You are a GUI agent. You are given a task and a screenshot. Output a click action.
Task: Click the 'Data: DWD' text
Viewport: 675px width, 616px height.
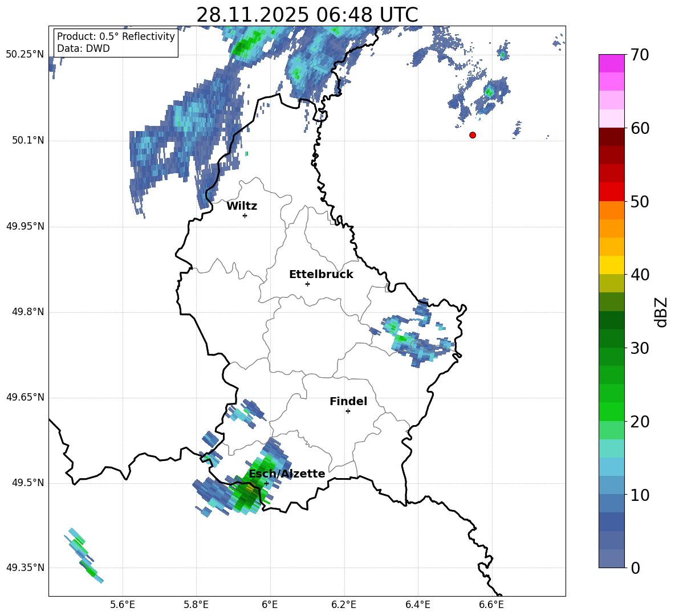tap(83, 48)
